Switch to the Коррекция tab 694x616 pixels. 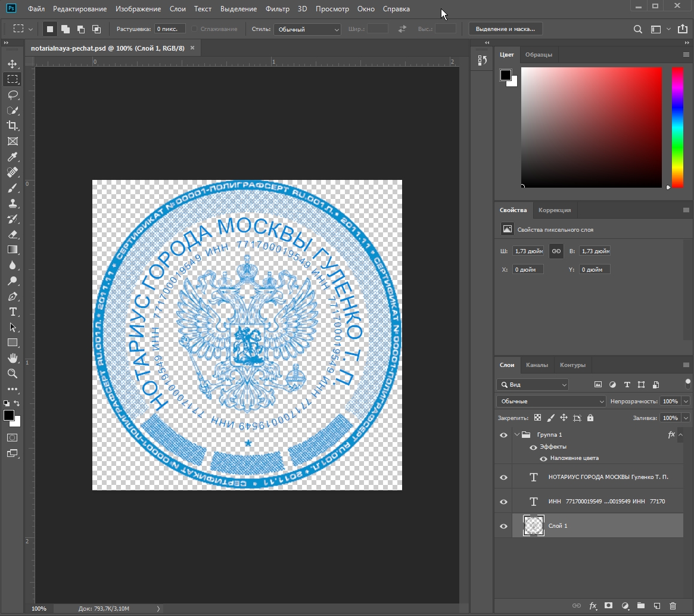(555, 210)
